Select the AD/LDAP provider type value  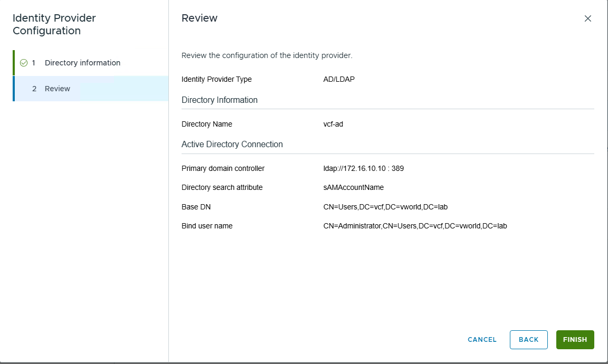pyautogui.click(x=339, y=79)
